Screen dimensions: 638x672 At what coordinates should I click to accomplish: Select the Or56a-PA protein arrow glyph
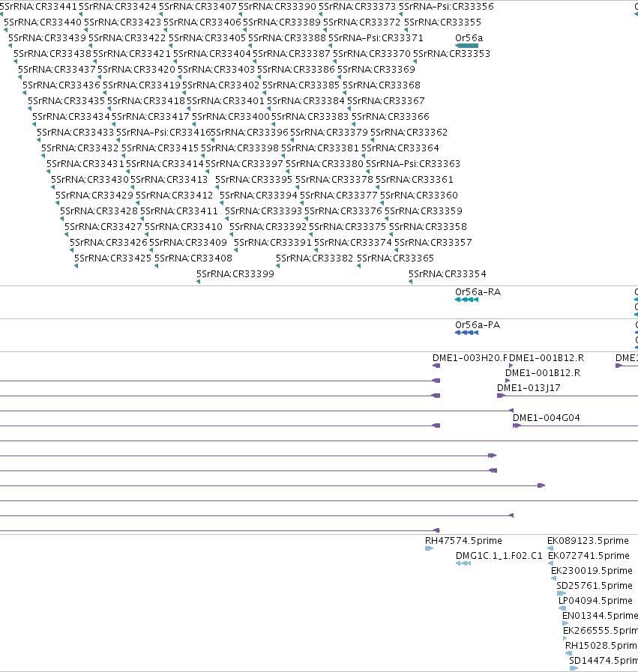[466, 333]
